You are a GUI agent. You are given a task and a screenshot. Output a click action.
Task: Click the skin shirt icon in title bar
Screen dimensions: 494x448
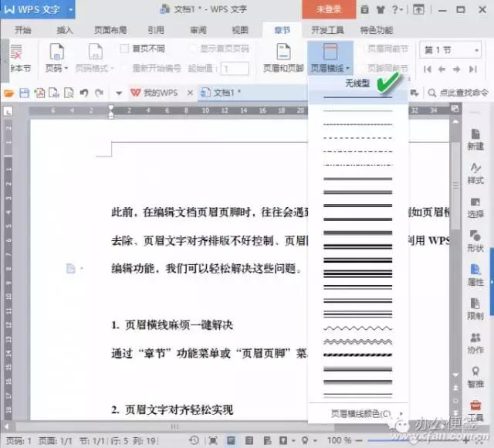pos(381,10)
